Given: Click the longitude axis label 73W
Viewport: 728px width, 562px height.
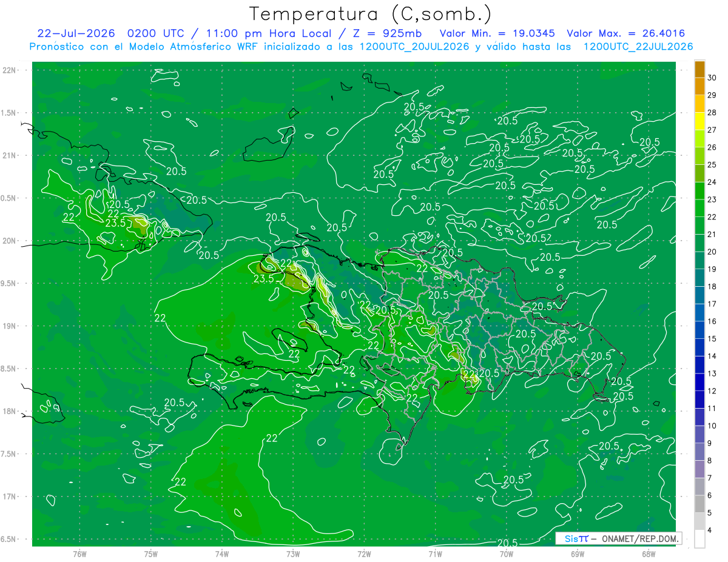Looking at the screenshot, I should pos(293,554).
